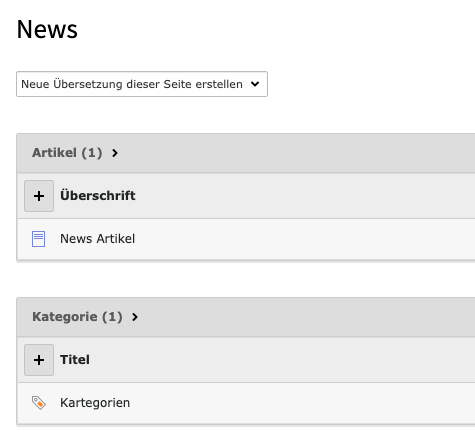The width and height of the screenshot is (475, 441).
Task: Open the Neue Übersetzung dieser Seite erstellen dropdown
Action: [142, 84]
